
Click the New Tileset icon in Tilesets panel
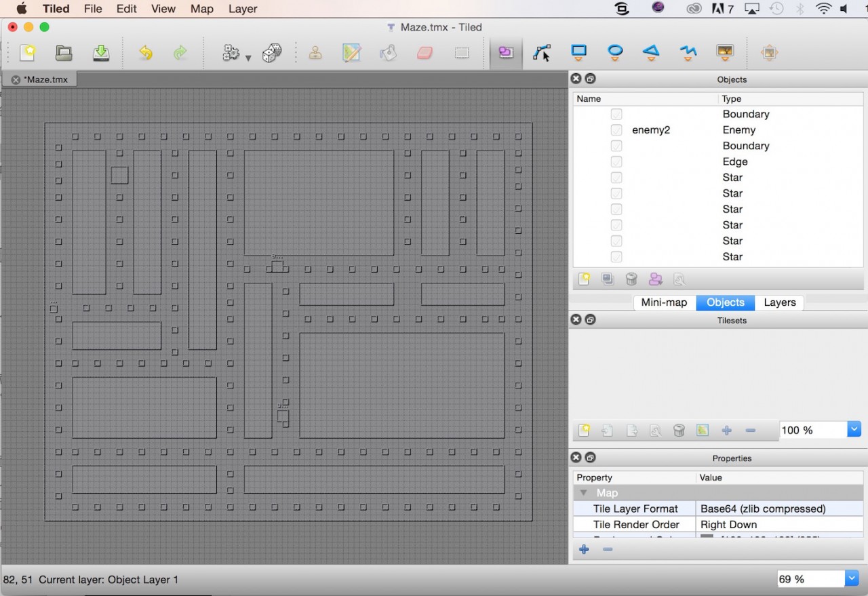click(x=584, y=430)
